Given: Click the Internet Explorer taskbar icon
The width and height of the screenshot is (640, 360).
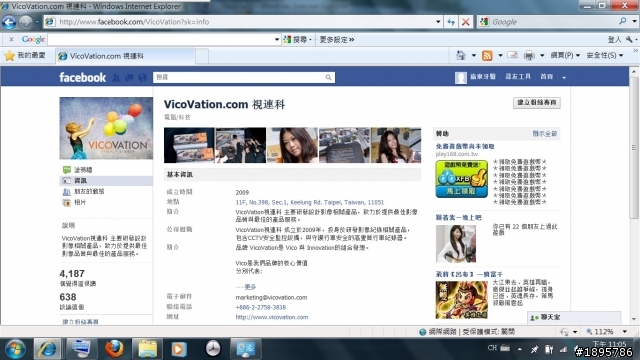Looking at the screenshot, I should click(x=47, y=349).
